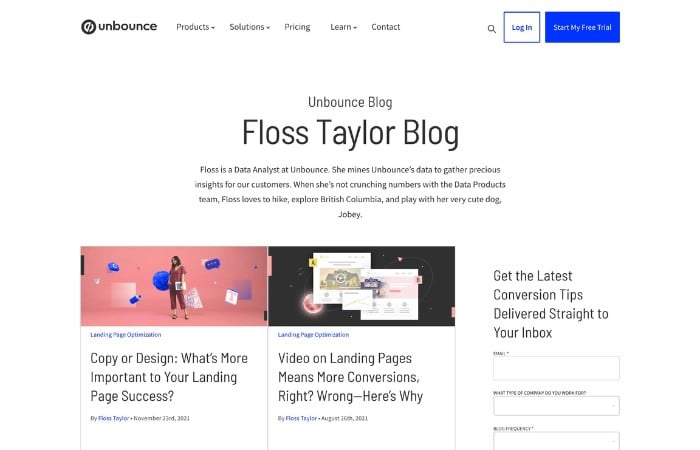Click the Log In button
The image size is (700, 450).
(521, 27)
